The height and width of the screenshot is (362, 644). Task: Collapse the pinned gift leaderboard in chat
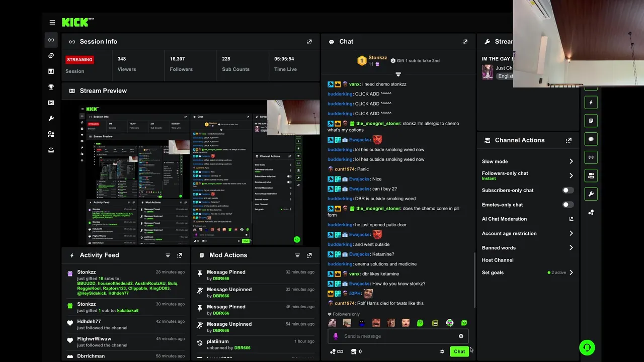point(398,74)
